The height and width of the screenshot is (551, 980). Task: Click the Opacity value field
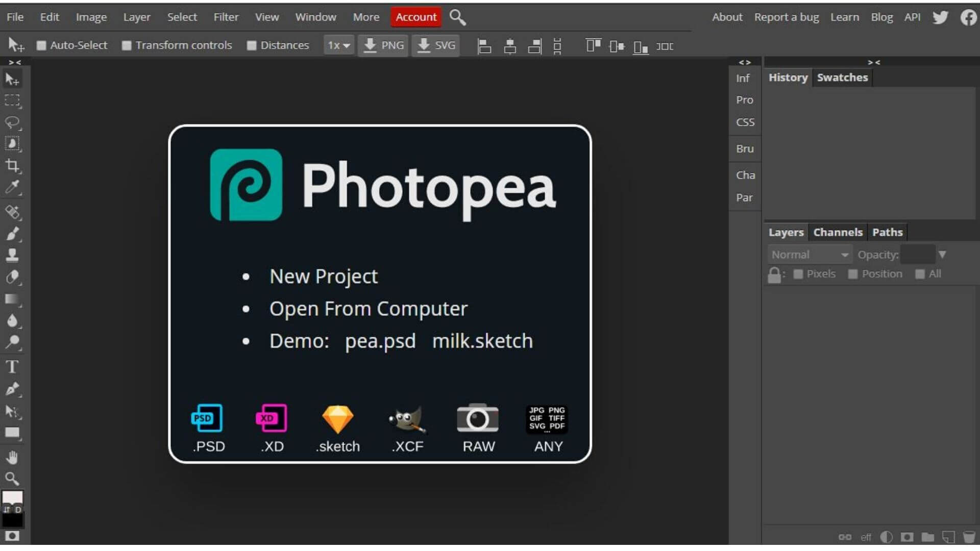(918, 255)
